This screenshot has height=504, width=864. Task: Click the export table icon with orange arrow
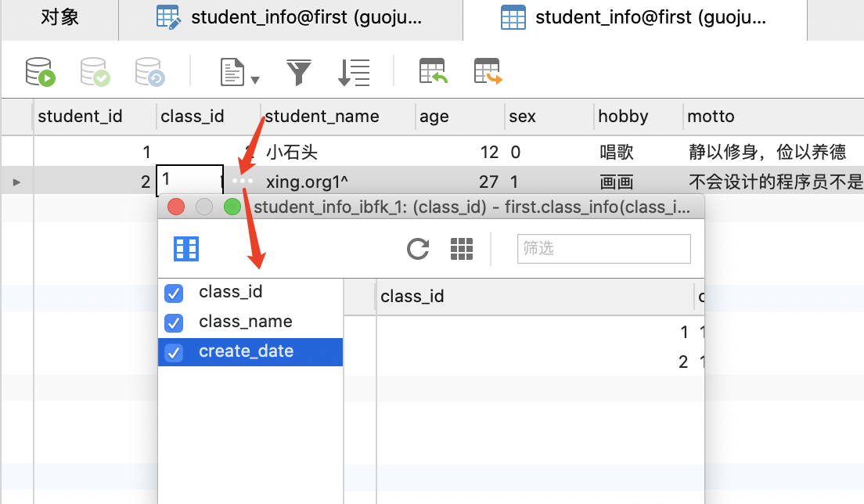[x=488, y=72]
